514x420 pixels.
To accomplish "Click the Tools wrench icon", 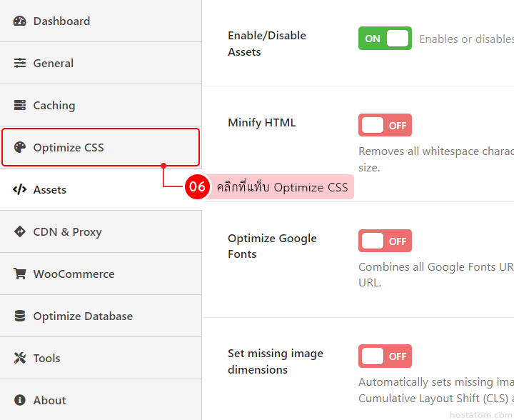I will (20, 359).
